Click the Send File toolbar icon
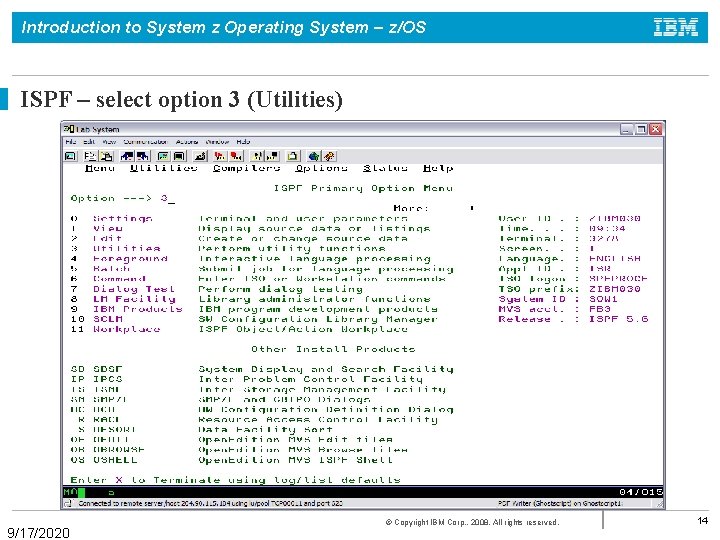Viewport: 720px width, 540px height. [x=127, y=156]
